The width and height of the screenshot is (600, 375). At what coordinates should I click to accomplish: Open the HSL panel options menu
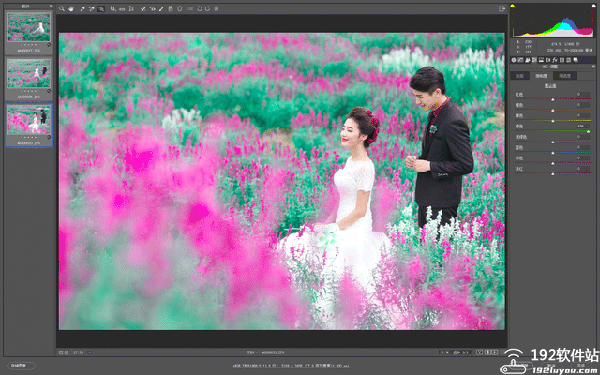tap(593, 66)
